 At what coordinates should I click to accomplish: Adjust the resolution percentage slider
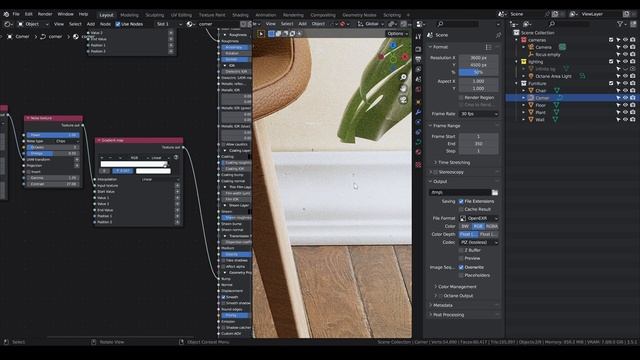[478, 72]
